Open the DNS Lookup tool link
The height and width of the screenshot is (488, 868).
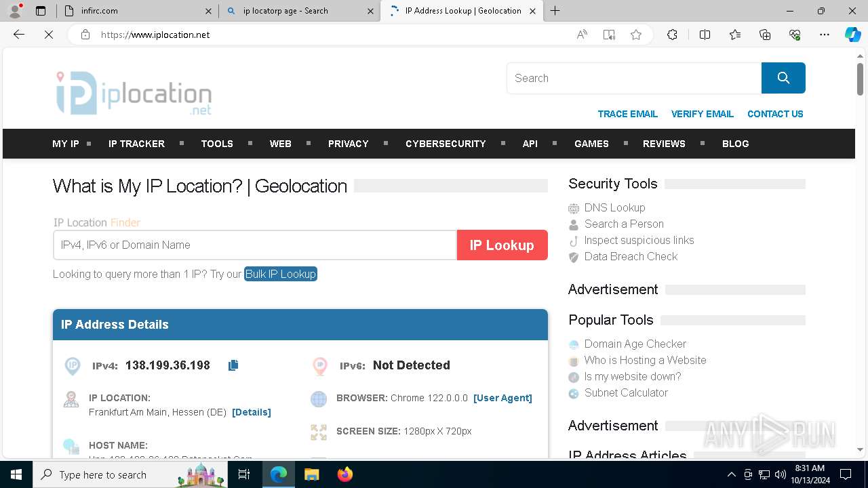615,207
